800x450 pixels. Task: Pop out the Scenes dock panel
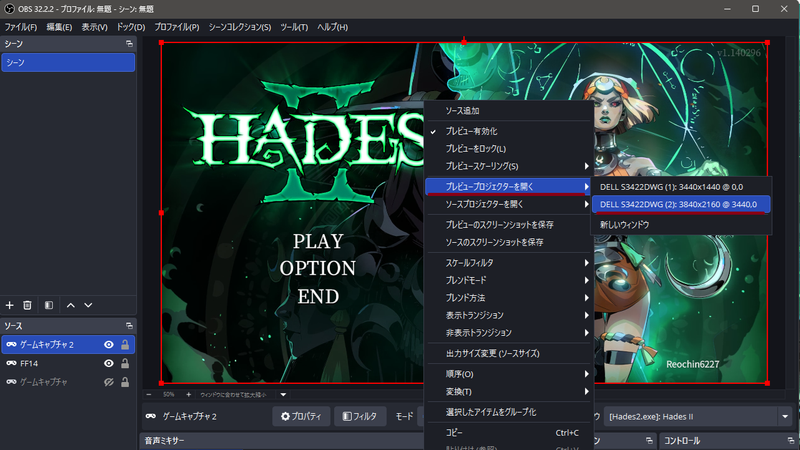[129, 44]
